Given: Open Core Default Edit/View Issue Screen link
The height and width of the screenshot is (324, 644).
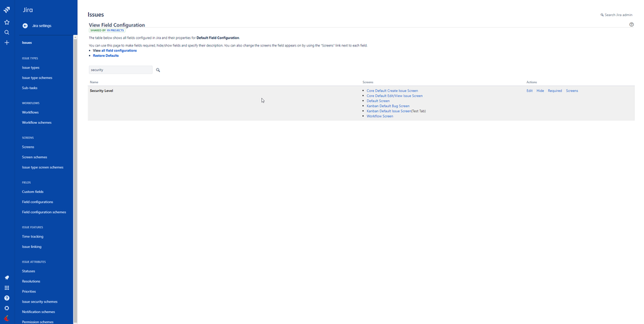Looking at the screenshot, I should pyautogui.click(x=395, y=96).
